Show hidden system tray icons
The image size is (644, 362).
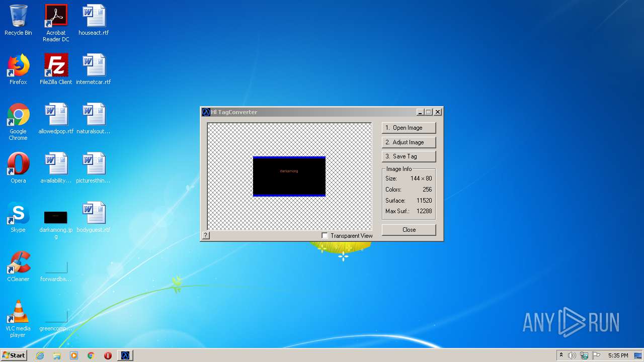(x=561, y=355)
